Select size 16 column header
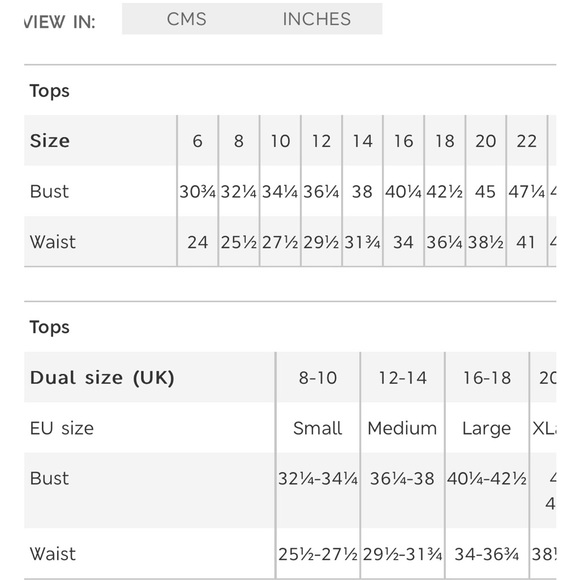Screen dimensions: 580x580 pos(404,141)
